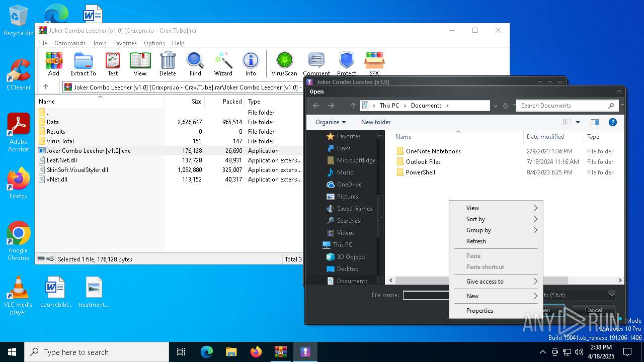Click the Extract To toolbar icon
Viewport: 644px width, 362px height.
[x=83, y=64]
